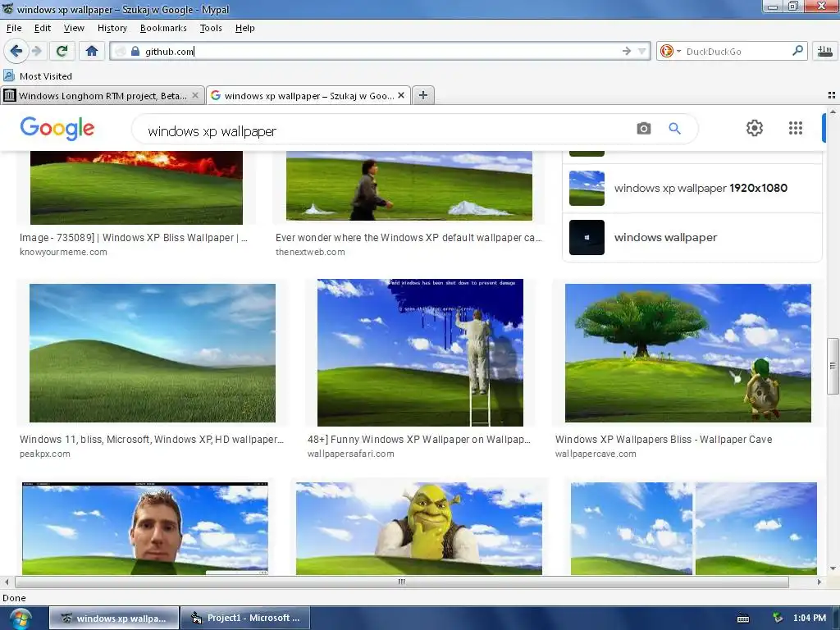This screenshot has width=840, height=630.
Task: Open the painter on ladder wallpaper image
Action: [x=420, y=353]
